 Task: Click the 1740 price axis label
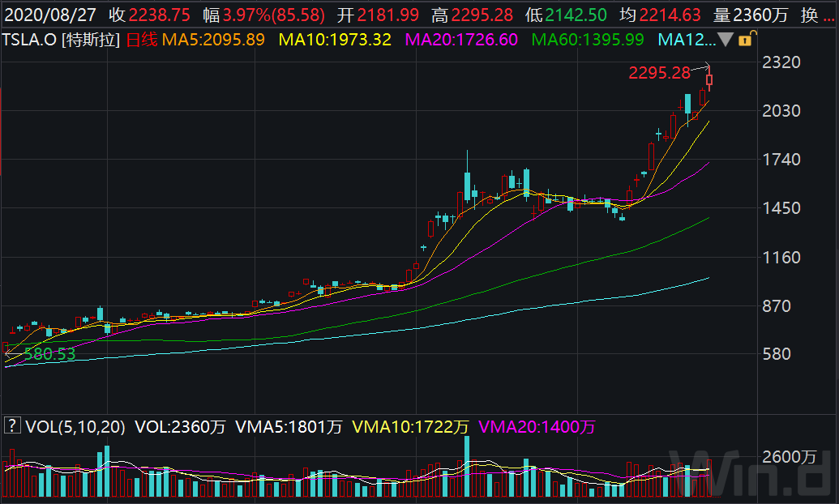point(781,160)
